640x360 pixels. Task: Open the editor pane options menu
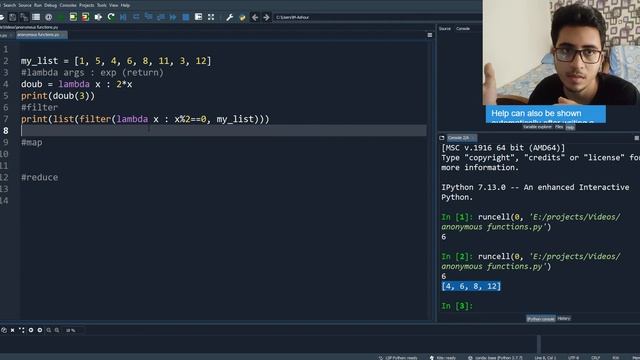429,36
